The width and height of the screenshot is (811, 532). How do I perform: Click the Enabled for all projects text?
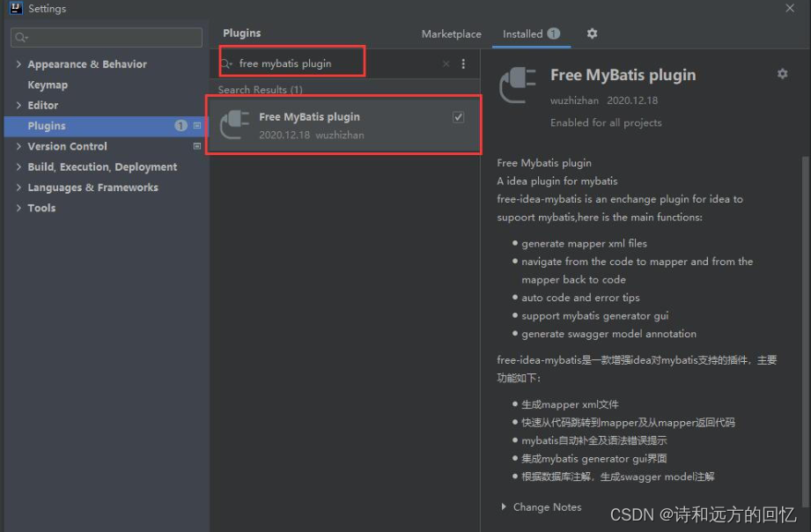pyautogui.click(x=606, y=122)
